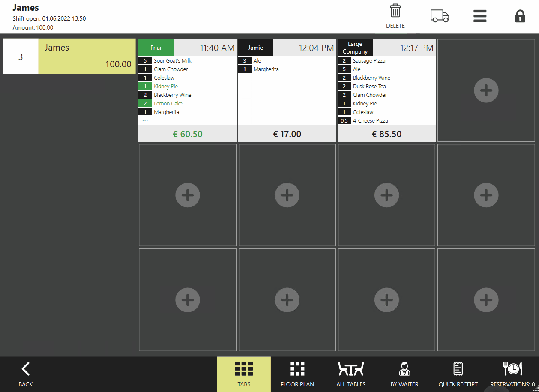Lock the terminal with padlock icon
Image resolution: width=539 pixels, height=392 pixels.
point(520,16)
